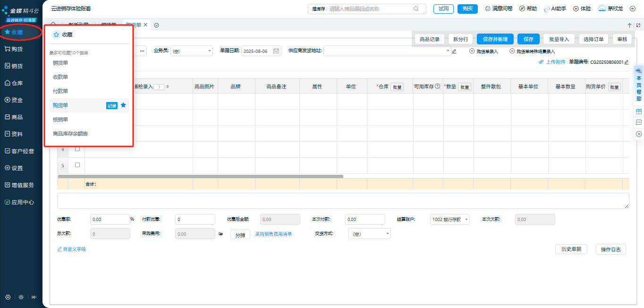Click the edit pencil beside 单据编号
Screen dimensions: 644x308
point(627,62)
